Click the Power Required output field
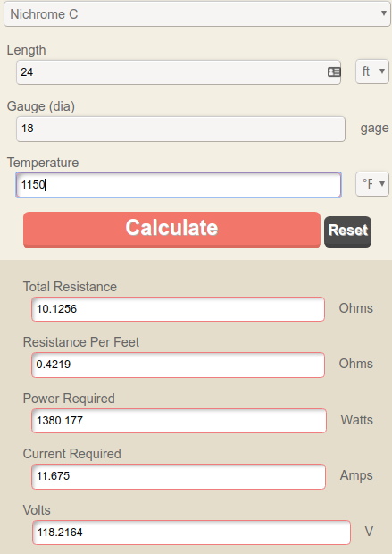This screenshot has height=554, width=392. 179,421
